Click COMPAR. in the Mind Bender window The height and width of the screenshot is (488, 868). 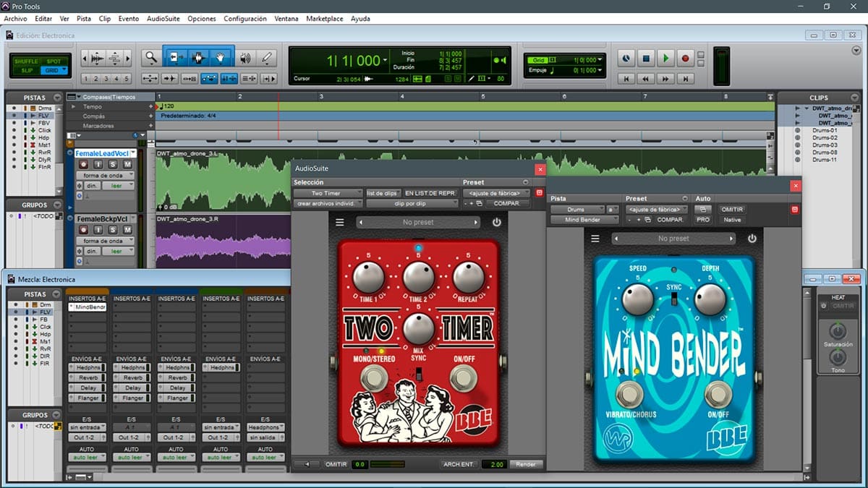pos(670,220)
